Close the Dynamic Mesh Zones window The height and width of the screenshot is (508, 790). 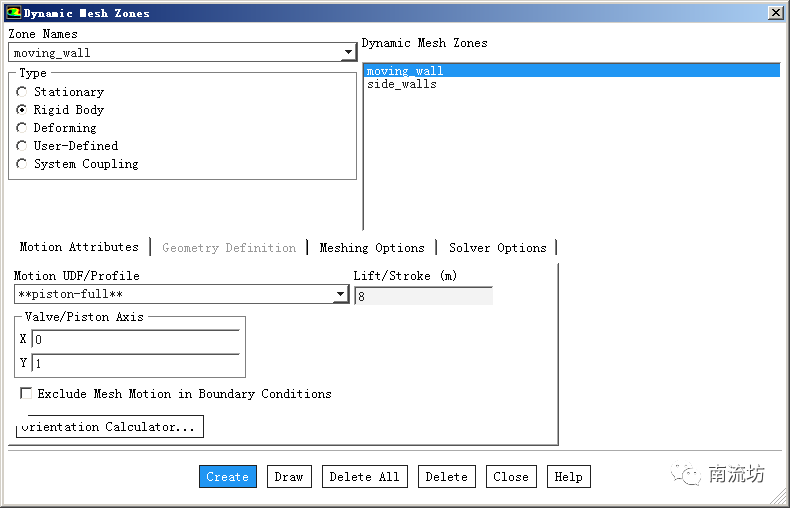tap(776, 13)
